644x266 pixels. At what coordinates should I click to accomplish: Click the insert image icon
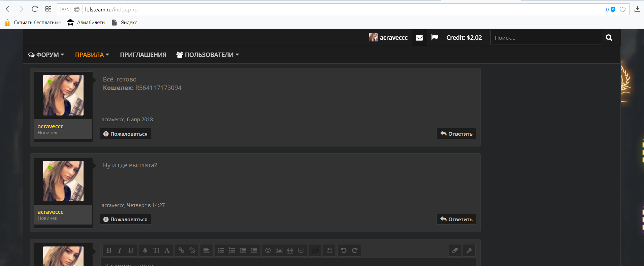pos(279,251)
